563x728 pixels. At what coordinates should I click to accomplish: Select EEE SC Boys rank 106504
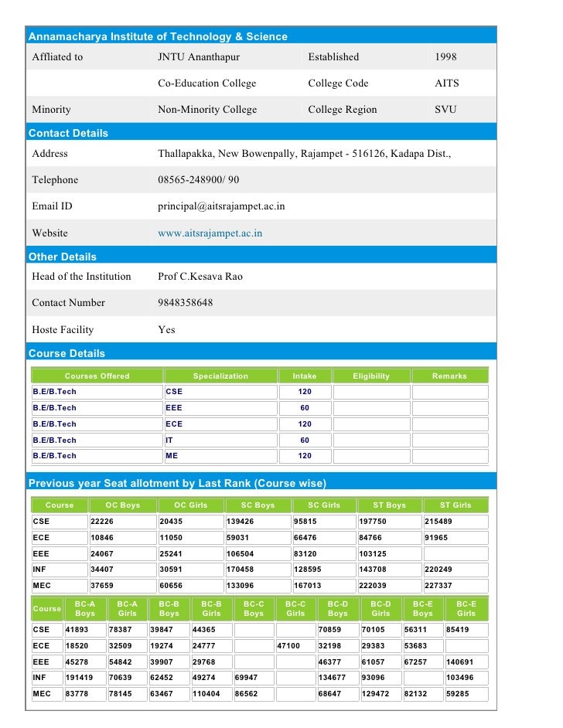click(x=241, y=554)
